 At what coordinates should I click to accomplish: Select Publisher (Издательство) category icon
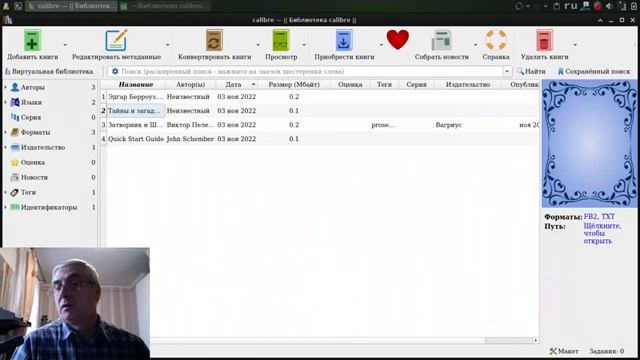point(15,147)
